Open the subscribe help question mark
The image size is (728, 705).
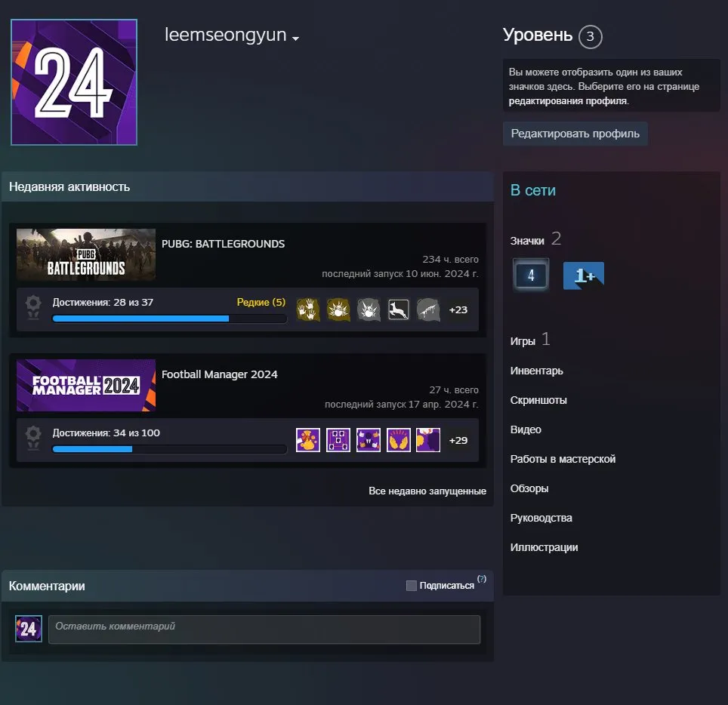[x=482, y=579]
